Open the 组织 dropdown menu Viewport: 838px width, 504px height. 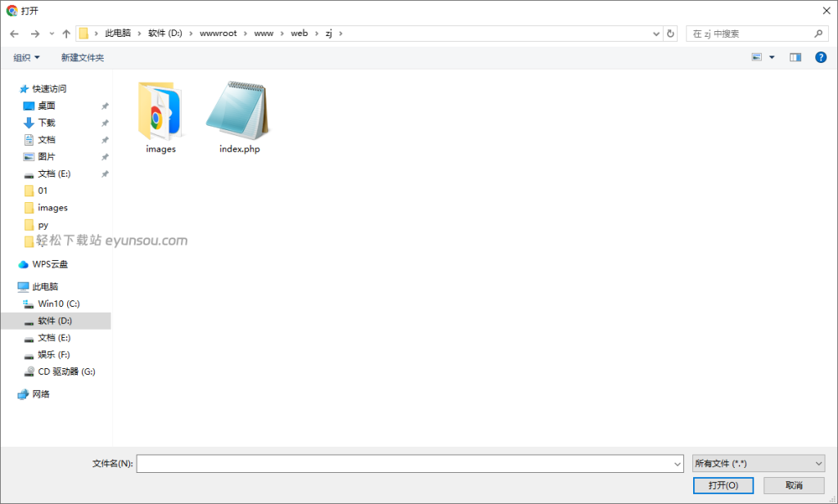pyautogui.click(x=26, y=57)
